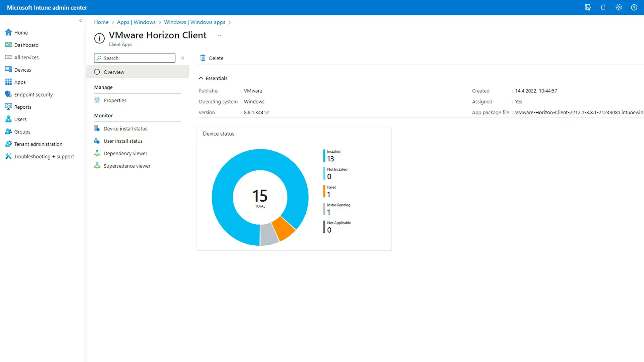
Task: Open the directory filter icon in the top bar
Action: tap(588, 7)
